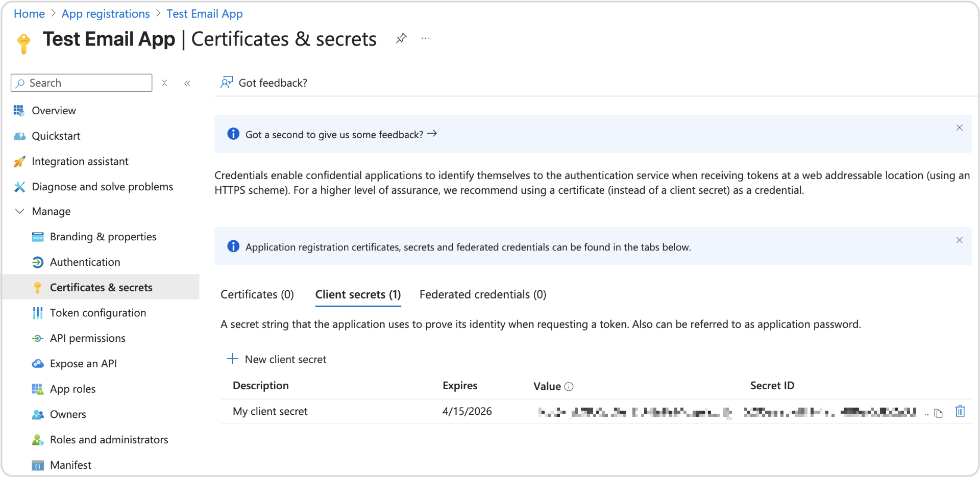
Task: Open API permissions sidebar icon
Action: pos(38,338)
